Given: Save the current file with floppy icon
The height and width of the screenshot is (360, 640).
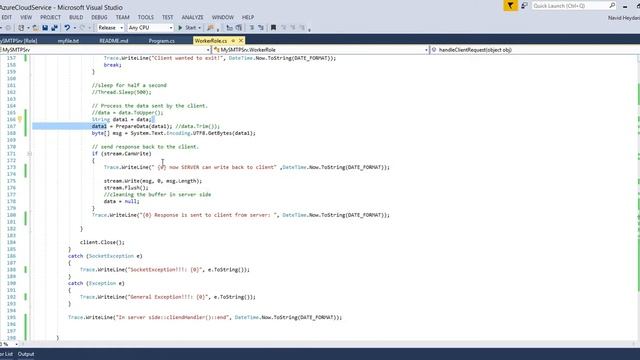Looking at the screenshot, I should (x=45, y=28).
